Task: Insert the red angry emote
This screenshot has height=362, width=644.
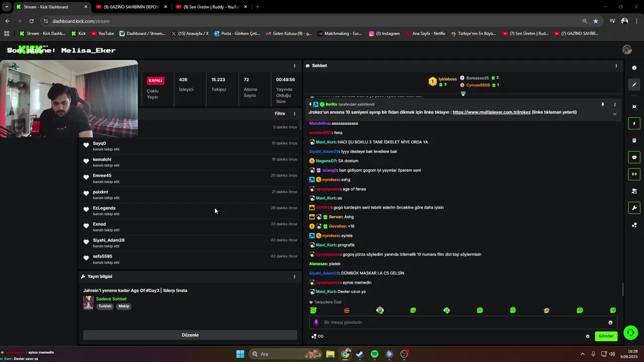Action: 347,310
